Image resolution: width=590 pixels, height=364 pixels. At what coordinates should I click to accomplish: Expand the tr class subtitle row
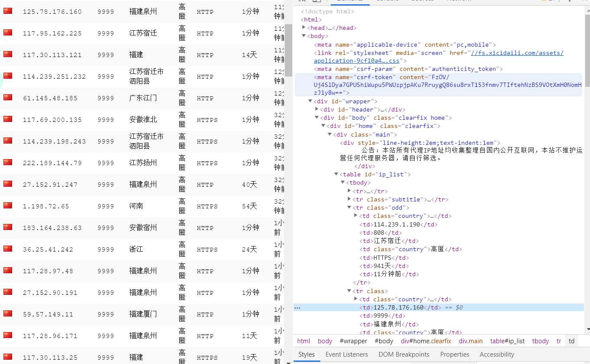349,199
